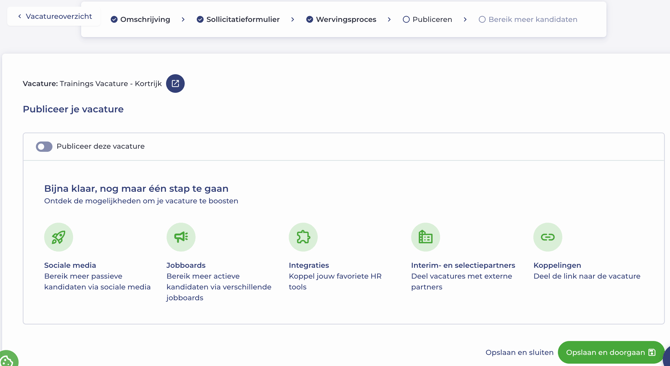
Task: Go to Bereik meer kandidaten step
Action: (x=532, y=20)
